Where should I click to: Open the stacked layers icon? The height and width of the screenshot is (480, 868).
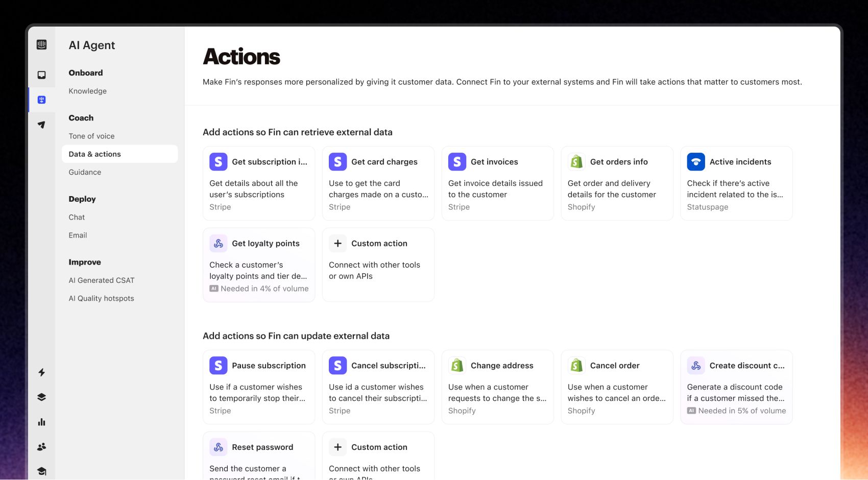pyautogui.click(x=42, y=397)
